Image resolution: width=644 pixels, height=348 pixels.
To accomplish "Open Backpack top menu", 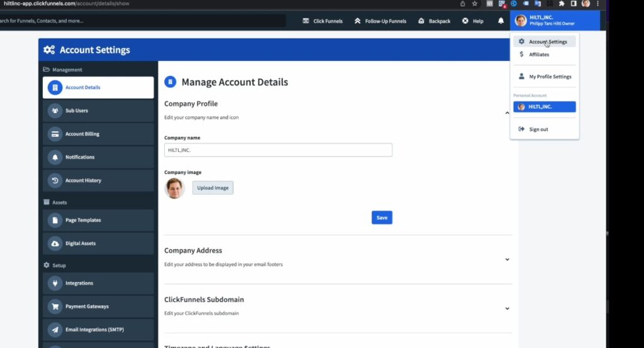I will 434,21.
